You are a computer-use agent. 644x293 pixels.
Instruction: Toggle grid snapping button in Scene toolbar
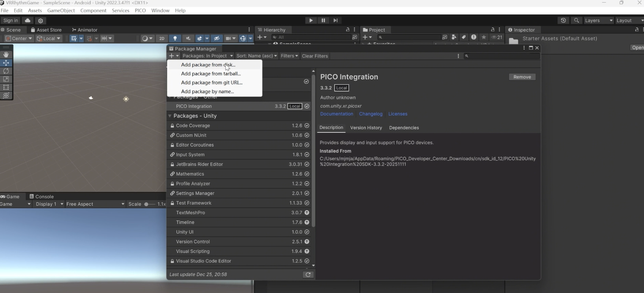pyautogui.click(x=89, y=38)
